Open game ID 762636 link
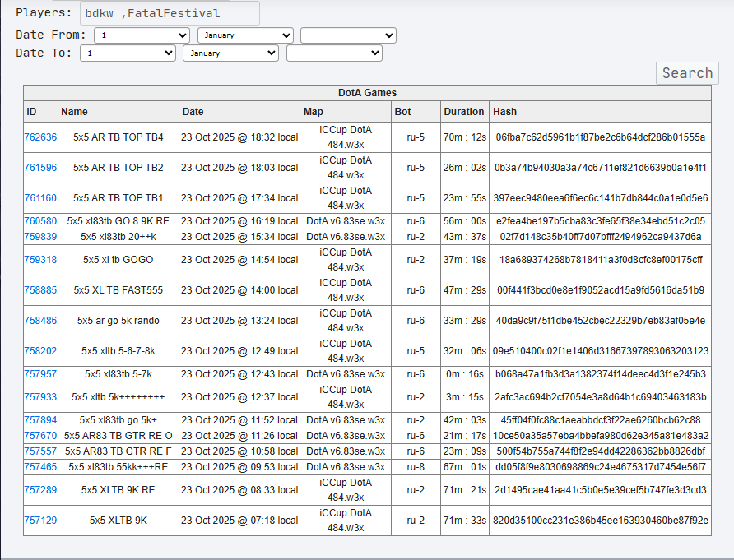 coord(40,137)
